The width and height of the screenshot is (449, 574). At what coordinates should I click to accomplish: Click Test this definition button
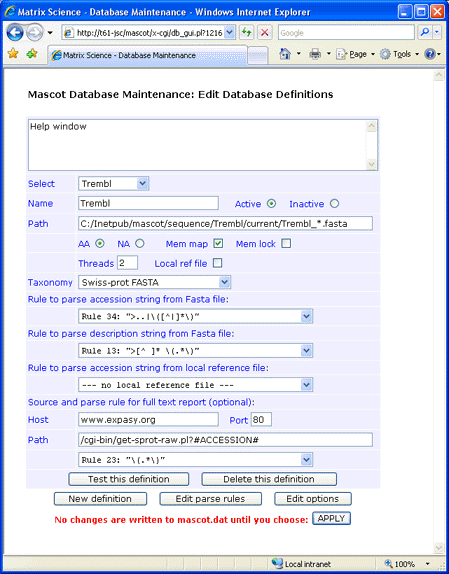(x=129, y=479)
